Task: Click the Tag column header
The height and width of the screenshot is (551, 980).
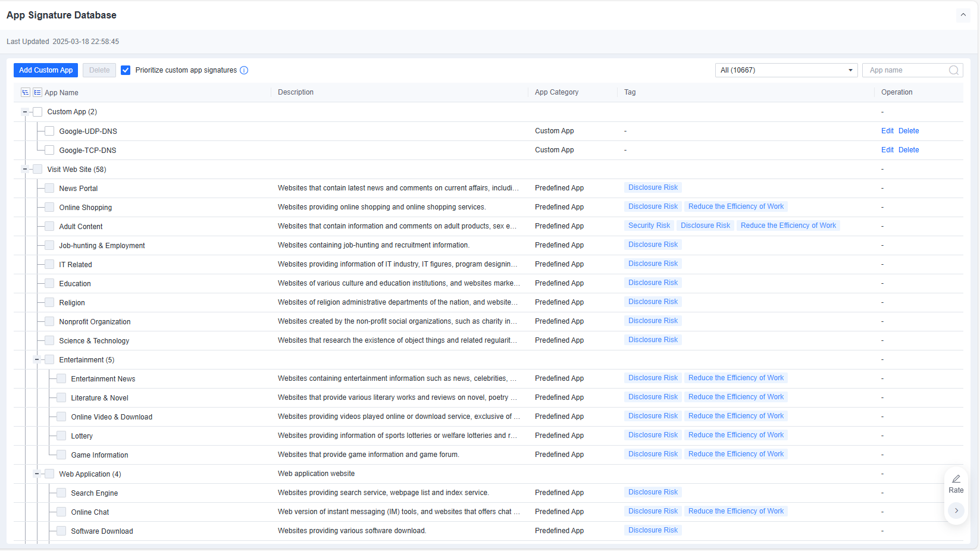Action: pyautogui.click(x=630, y=92)
